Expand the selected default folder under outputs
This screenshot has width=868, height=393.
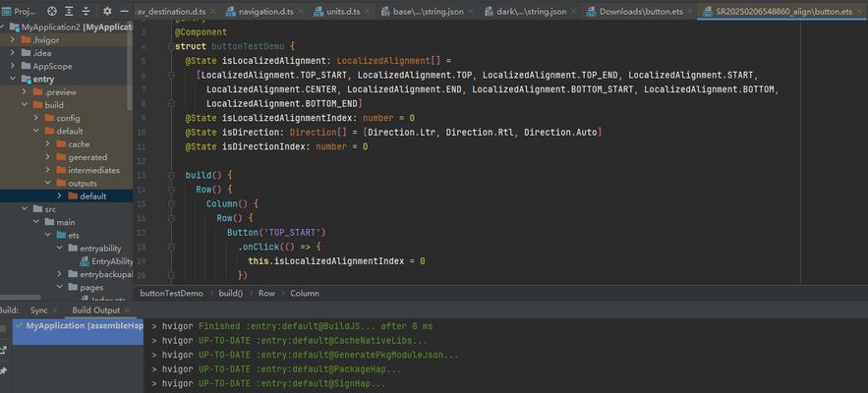coord(59,196)
